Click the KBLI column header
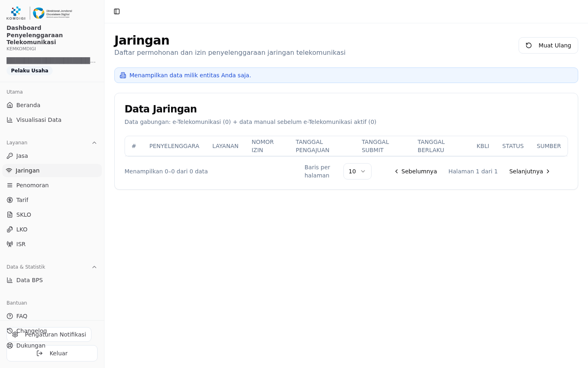The width and height of the screenshot is (588, 368). tap(483, 146)
